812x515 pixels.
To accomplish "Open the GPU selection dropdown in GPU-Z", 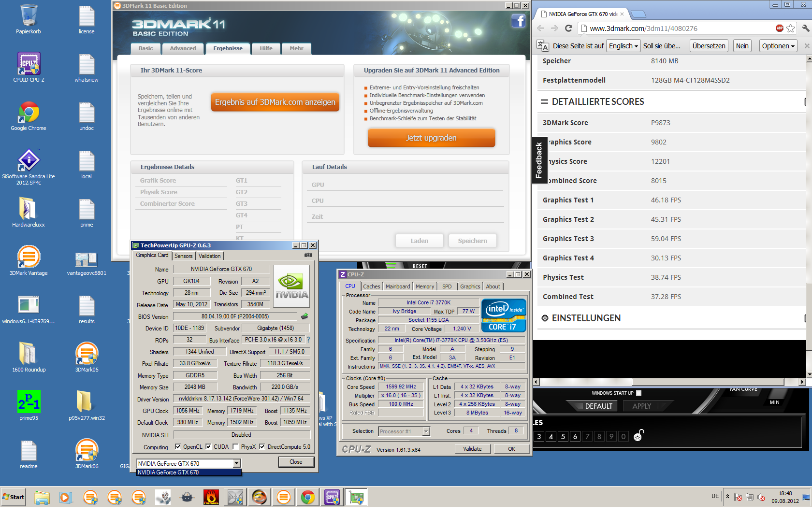I will (237, 463).
